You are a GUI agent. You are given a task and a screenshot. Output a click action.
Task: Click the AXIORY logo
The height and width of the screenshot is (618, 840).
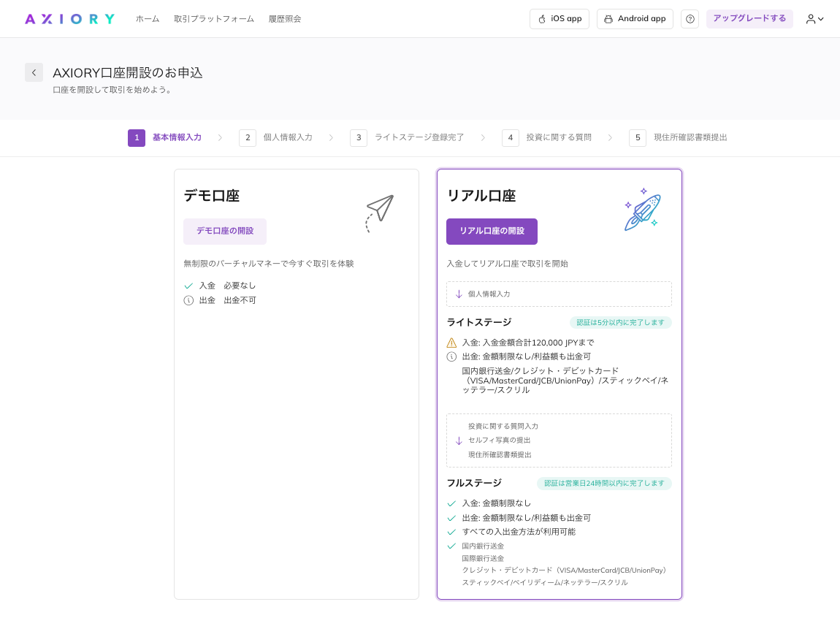point(69,19)
